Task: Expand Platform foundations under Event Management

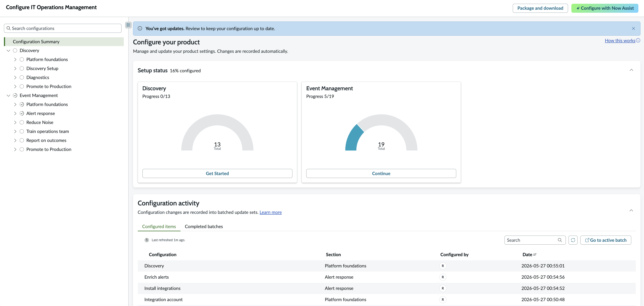Action: (x=15, y=104)
